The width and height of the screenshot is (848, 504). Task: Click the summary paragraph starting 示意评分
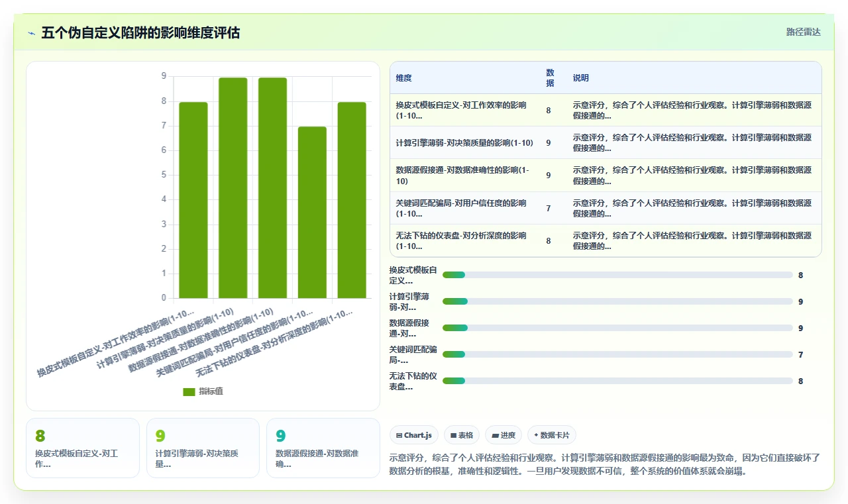605,464
